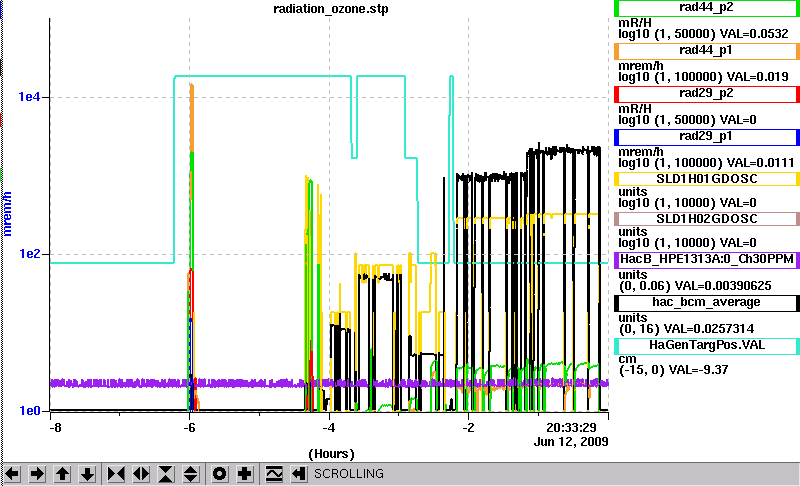The width and height of the screenshot is (800, 486).
Task: Select the HaGenTargPos.VAL cyan legend entry
Action: click(707, 346)
